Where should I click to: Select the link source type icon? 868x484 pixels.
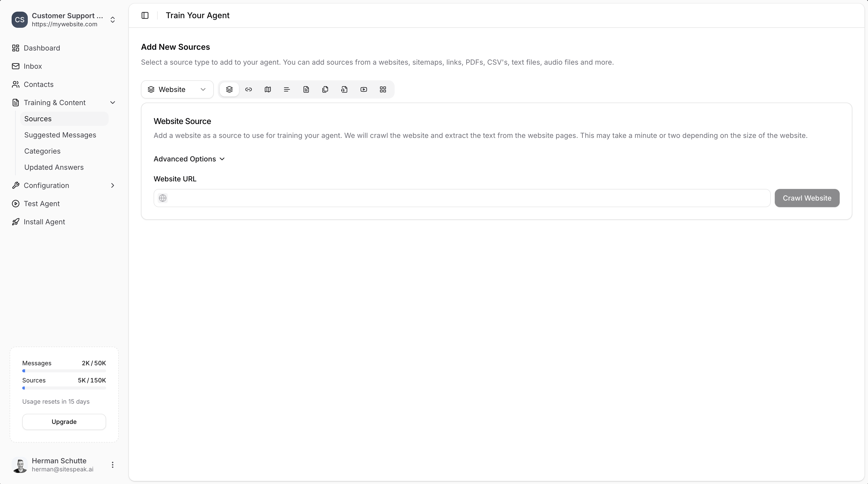248,89
